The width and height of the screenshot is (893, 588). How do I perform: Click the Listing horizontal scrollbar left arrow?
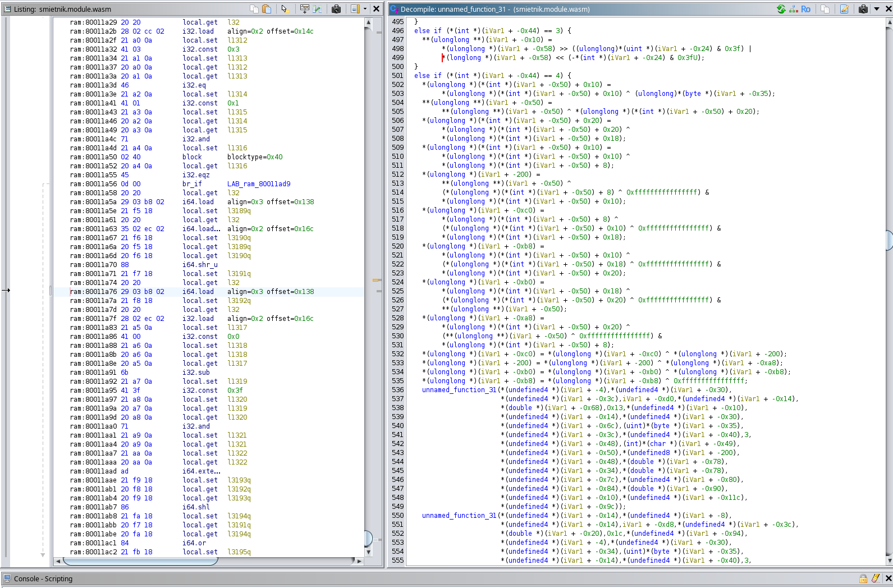coord(58,561)
